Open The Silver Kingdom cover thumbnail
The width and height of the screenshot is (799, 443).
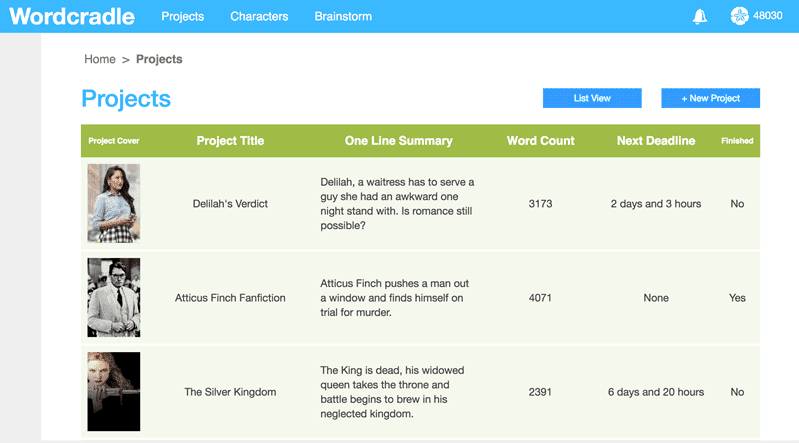pos(114,392)
